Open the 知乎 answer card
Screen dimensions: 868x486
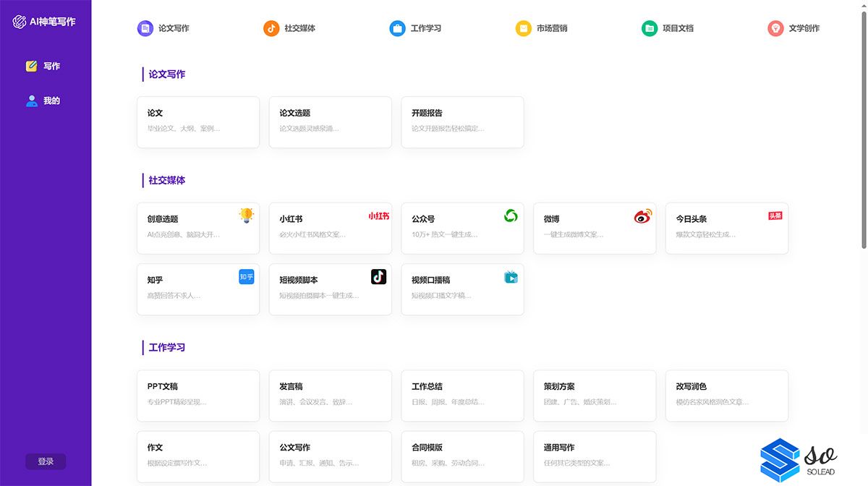(198, 289)
